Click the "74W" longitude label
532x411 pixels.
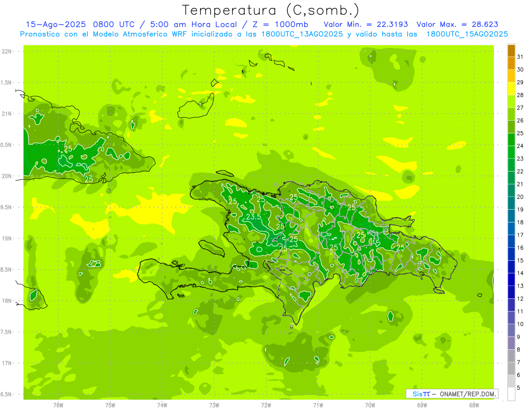pos(162,405)
